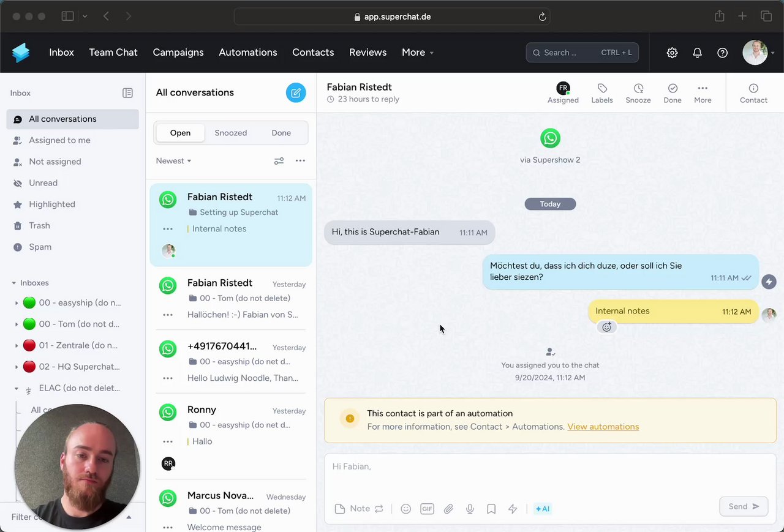Open conversation list three-dots menu

click(300, 161)
